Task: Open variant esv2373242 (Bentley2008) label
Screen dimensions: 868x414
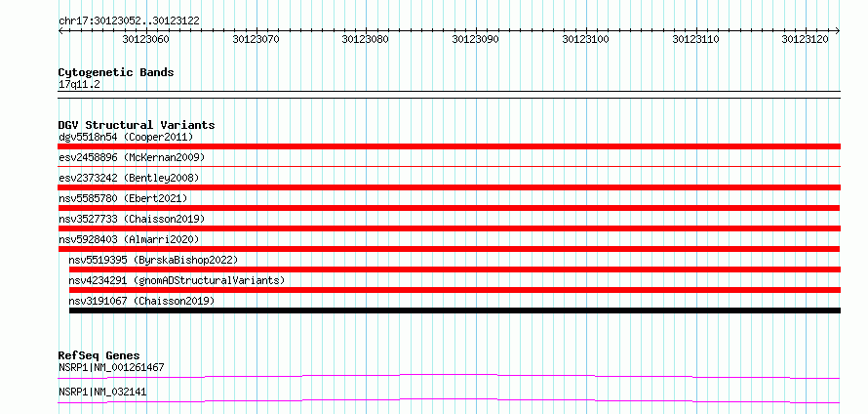Action: pyautogui.click(x=129, y=178)
